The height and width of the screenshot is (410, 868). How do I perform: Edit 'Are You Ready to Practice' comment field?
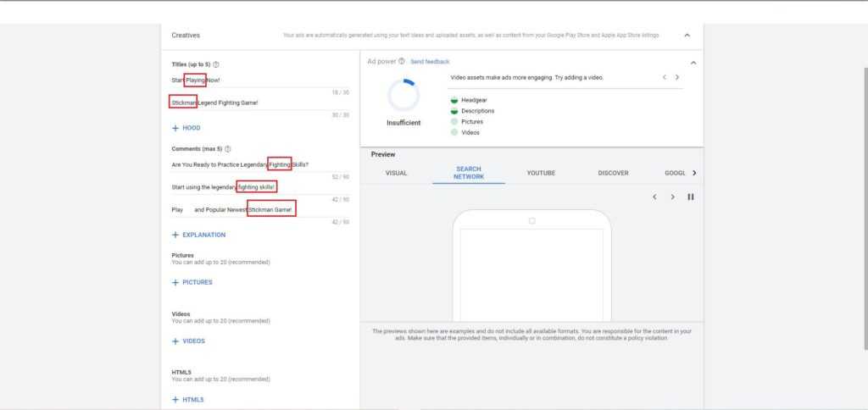[x=260, y=165]
